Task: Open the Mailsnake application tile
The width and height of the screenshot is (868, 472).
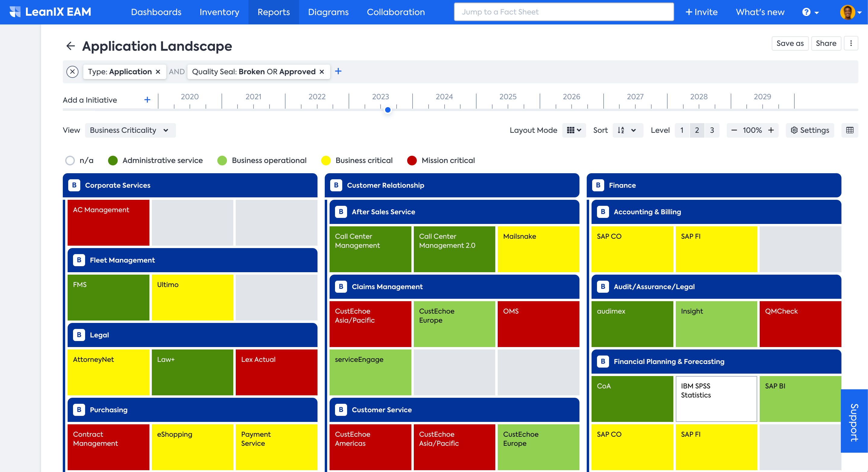Action: pos(538,249)
